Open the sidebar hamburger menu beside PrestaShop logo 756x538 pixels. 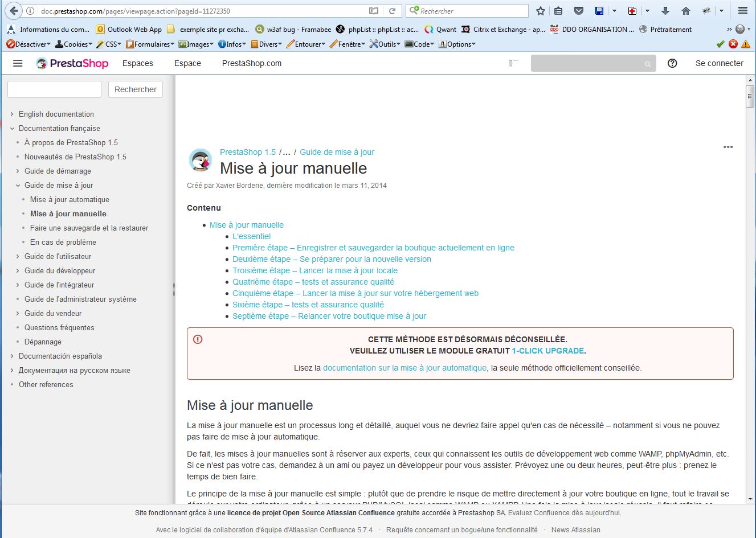18,63
